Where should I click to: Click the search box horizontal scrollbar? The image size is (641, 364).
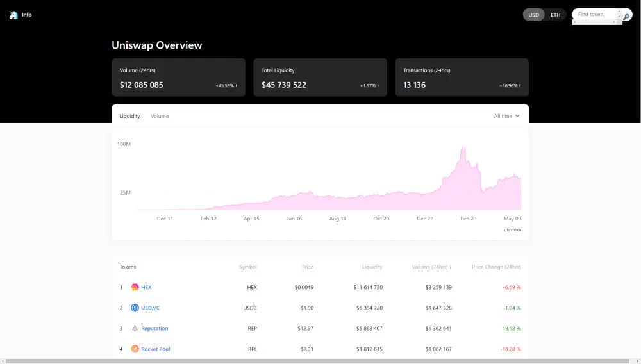tap(595, 22)
